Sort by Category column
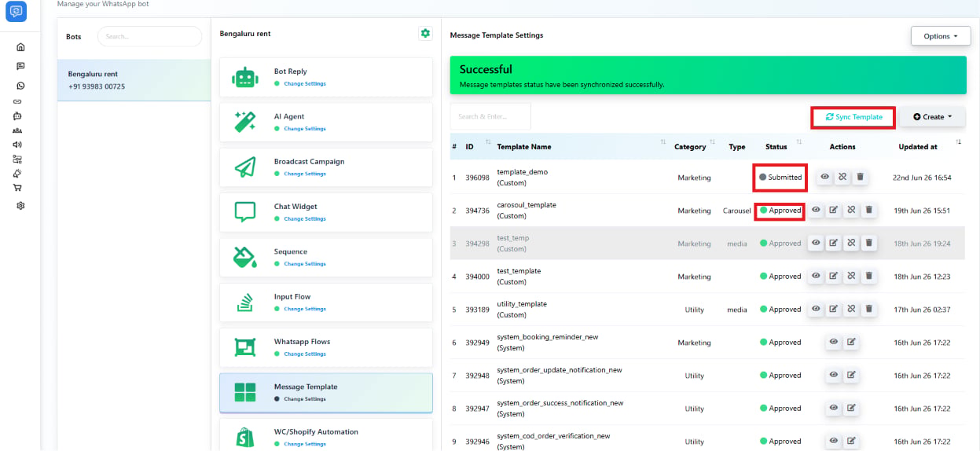The width and height of the screenshot is (980, 451). tap(713, 142)
